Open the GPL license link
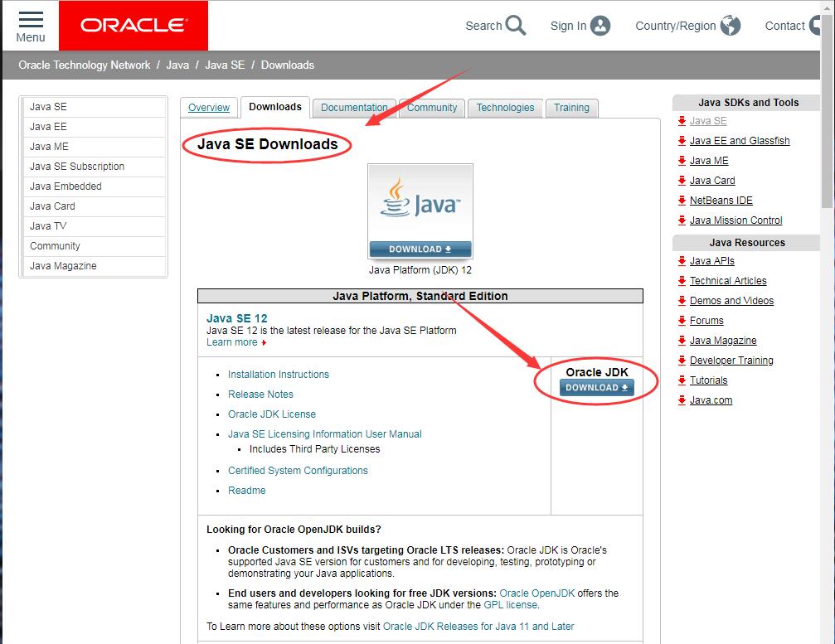Image resolution: width=835 pixels, height=644 pixels. (x=510, y=604)
